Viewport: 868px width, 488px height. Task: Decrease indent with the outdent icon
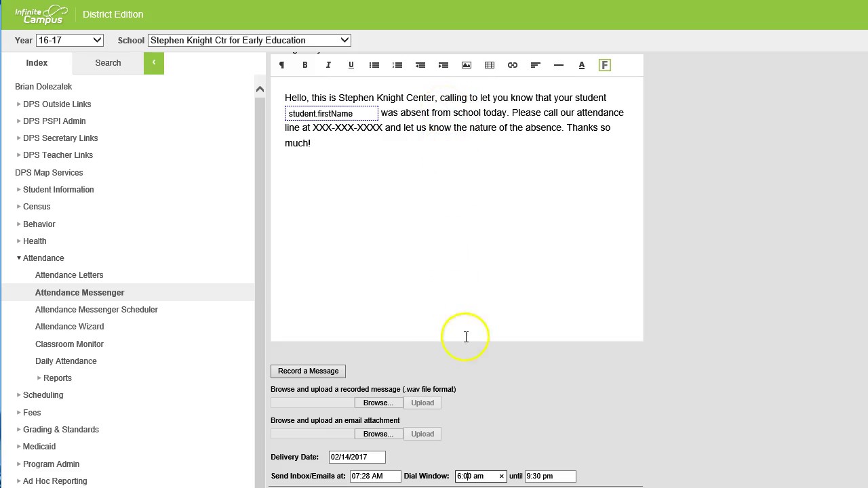(420, 65)
